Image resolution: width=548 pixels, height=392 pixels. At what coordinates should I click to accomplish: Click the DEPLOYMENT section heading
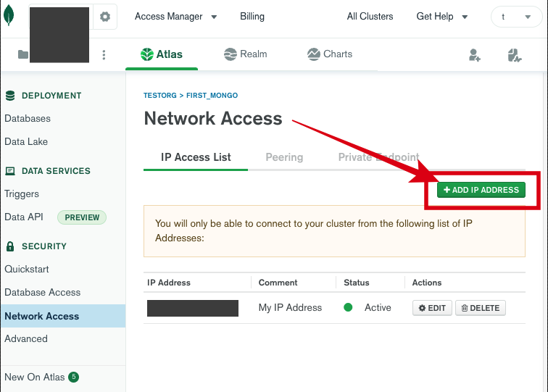[x=51, y=96]
